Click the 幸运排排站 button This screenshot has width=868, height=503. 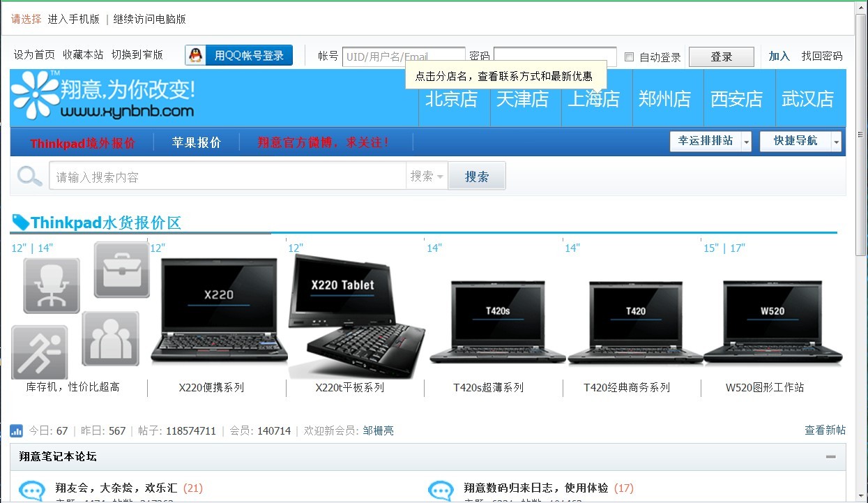(706, 141)
